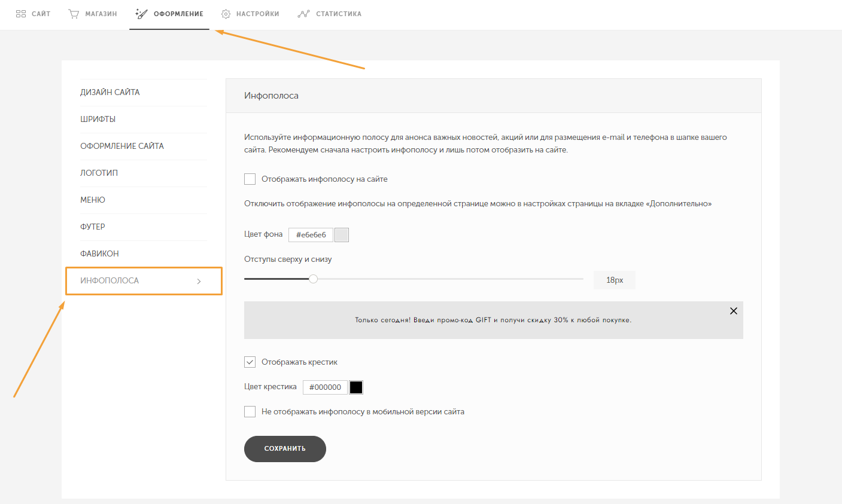Click the padding slider handle

tap(313, 279)
